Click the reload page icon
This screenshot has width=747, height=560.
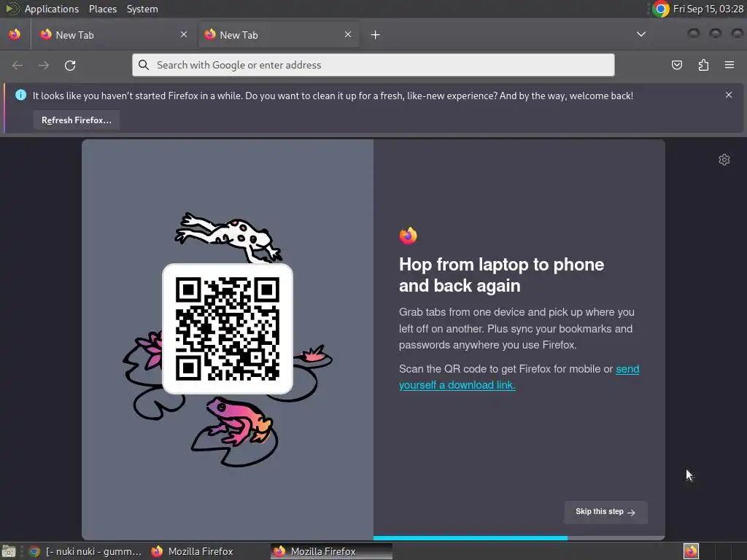coord(70,65)
